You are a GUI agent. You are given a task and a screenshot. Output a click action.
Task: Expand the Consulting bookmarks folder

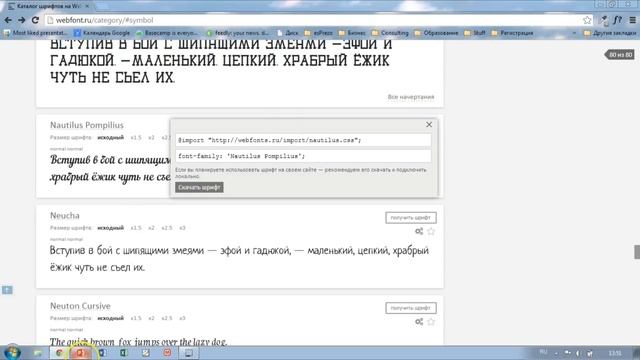coord(390,33)
